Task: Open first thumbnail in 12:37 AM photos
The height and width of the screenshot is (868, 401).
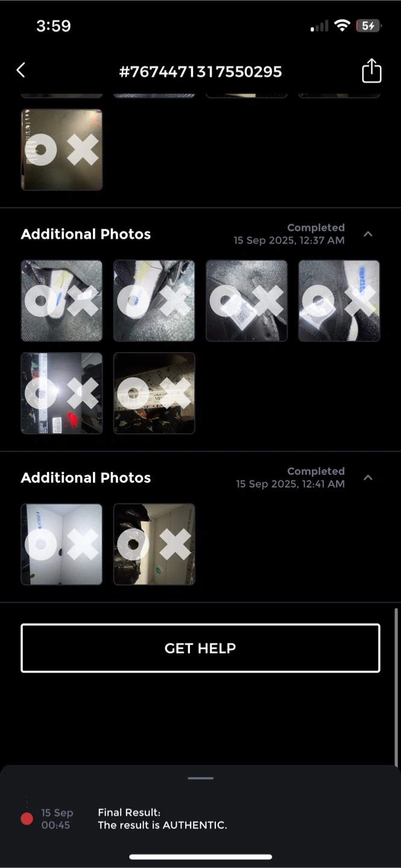Action: tap(62, 301)
